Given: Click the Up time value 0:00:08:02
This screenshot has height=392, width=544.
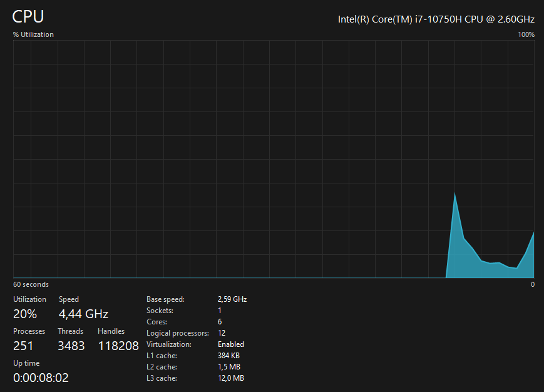Looking at the screenshot, I should [x=41, y=378].
